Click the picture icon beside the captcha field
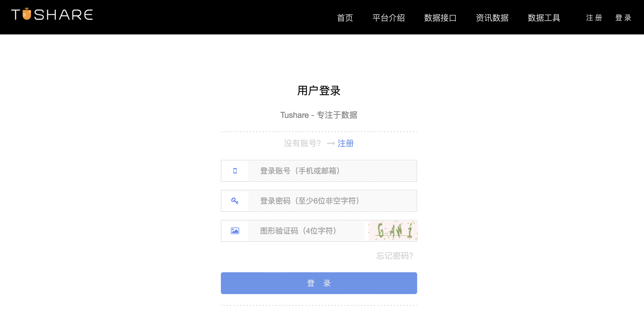This screenshot has height=317, width=644. coord(235,231)
